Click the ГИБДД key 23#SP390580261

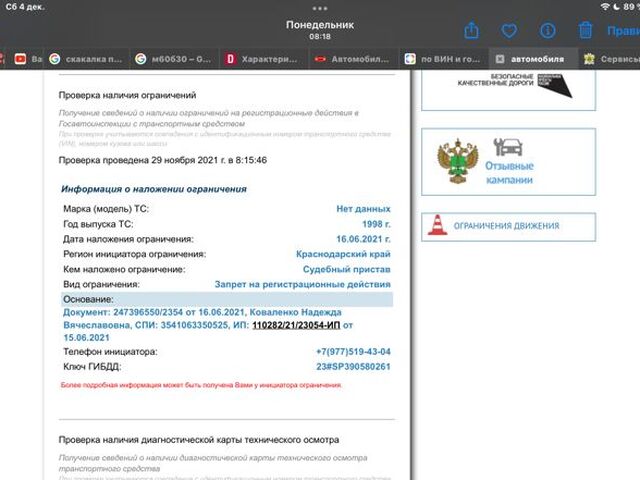(353, 367)
